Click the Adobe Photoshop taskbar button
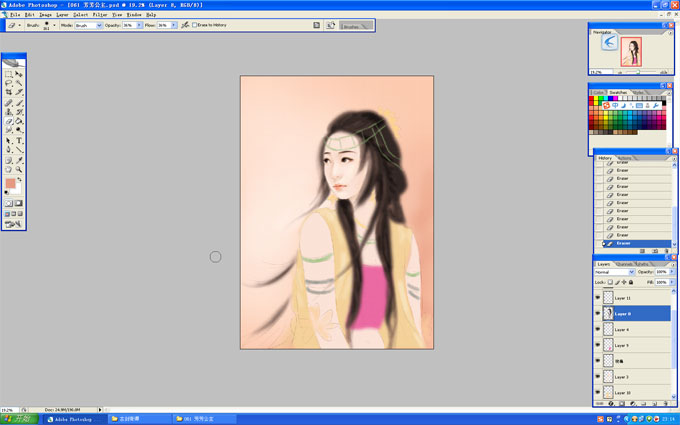 pos(75,419)
